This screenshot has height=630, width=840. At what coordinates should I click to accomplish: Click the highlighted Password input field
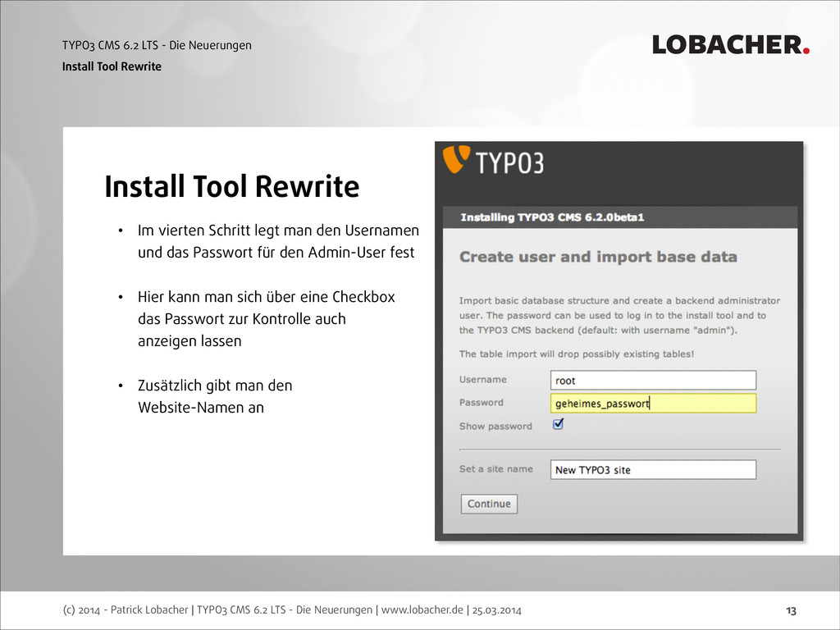pyautogui.click(x=653, y=404)
